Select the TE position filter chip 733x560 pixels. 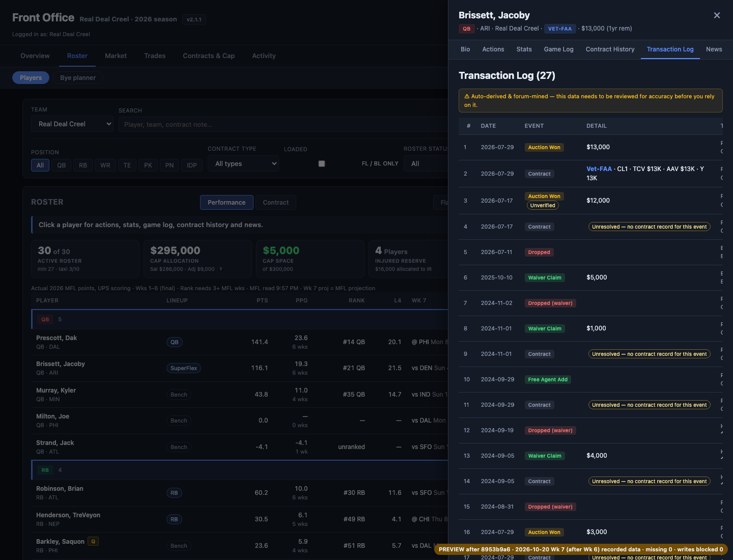pyautogui.click(x=127, y=165)
